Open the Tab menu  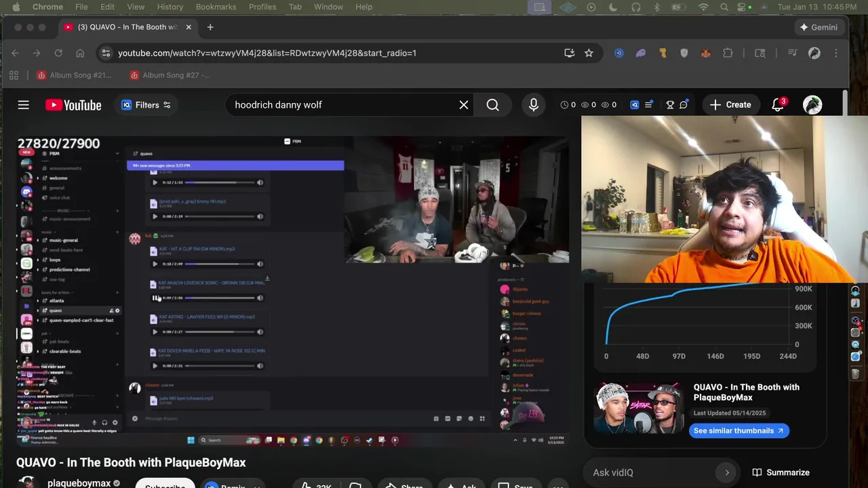[x=295, y=7]
